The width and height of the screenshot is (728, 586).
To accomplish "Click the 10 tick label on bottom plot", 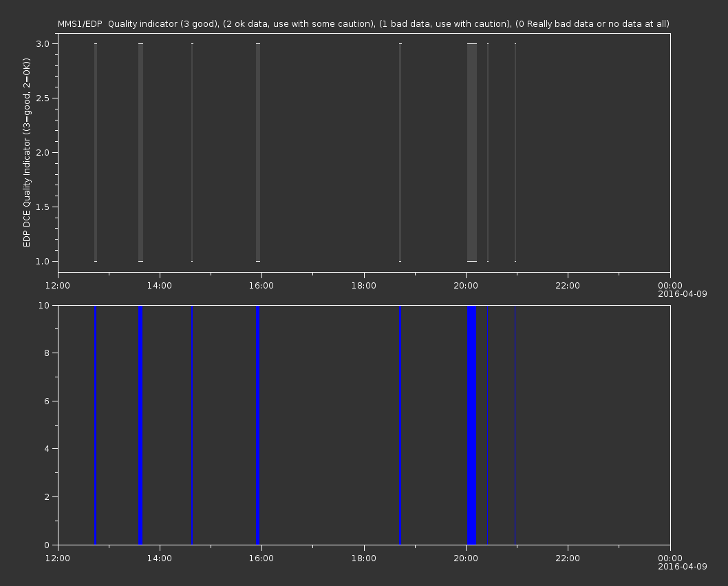I will [x=44, y=305].
